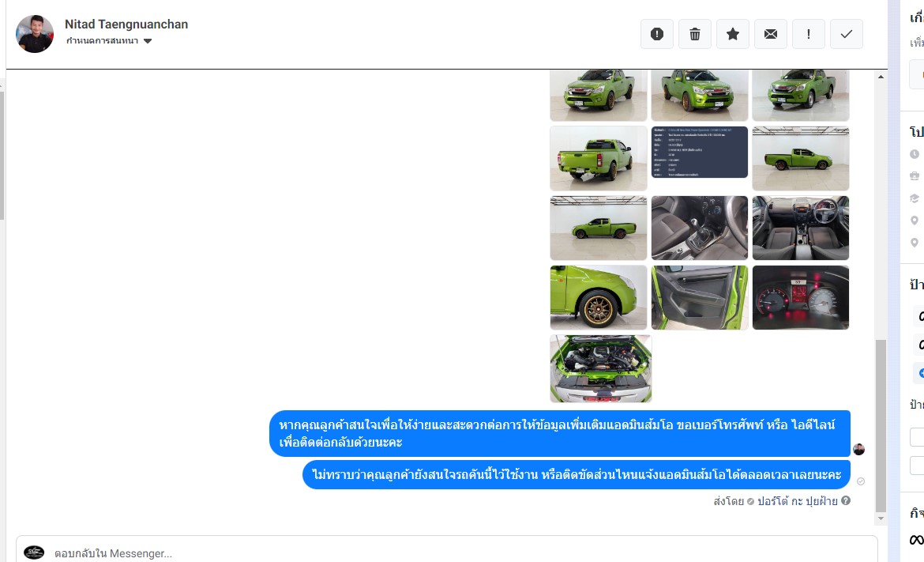Open Nitad Taengnuanchan's profile picture
Viewport: 924px width, 562px height.
coord(35,34)
